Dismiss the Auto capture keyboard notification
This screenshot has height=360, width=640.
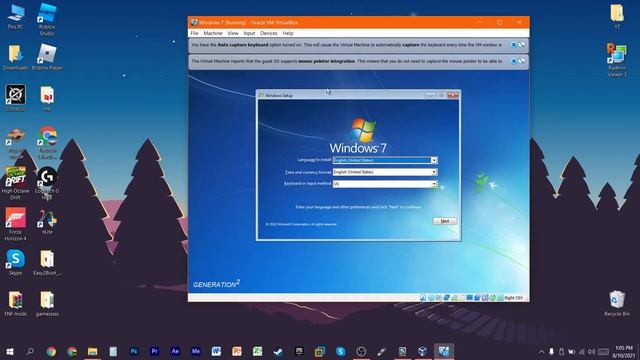514,44
